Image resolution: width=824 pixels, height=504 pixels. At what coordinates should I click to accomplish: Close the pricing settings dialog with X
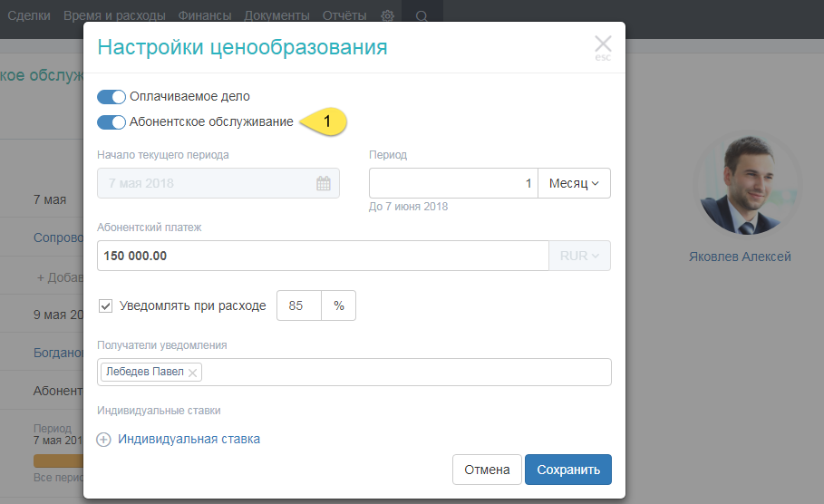(603, 44)
